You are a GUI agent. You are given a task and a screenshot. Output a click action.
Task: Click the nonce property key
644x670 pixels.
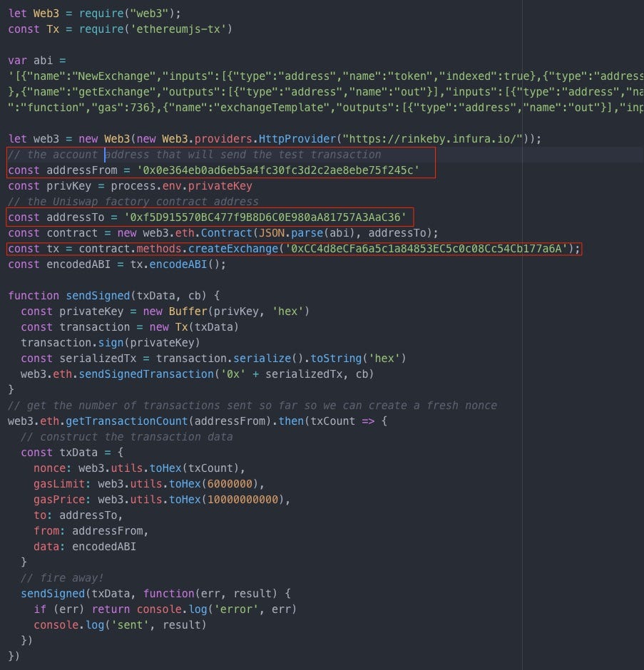click(50, 468)
